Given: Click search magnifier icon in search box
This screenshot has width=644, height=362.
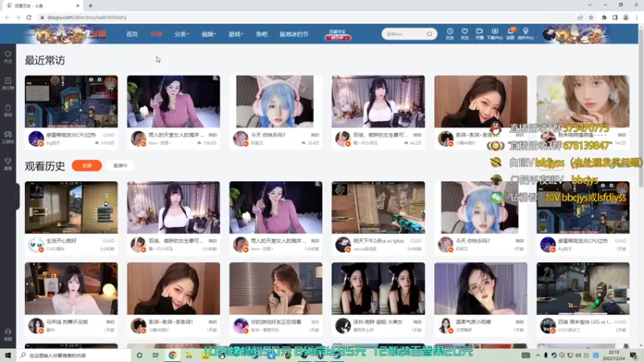Looking at the screenshot, I should pyautogui.click(x=429, y=34).
